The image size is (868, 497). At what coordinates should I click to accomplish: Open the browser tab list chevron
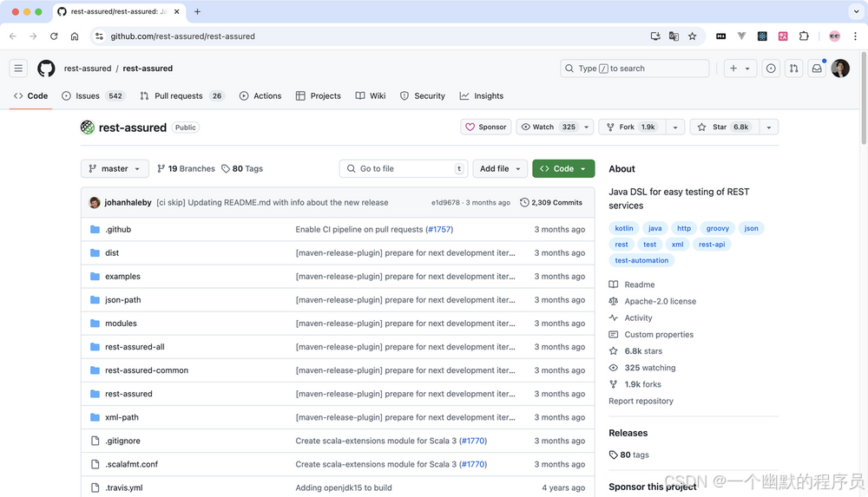[856, 11]
